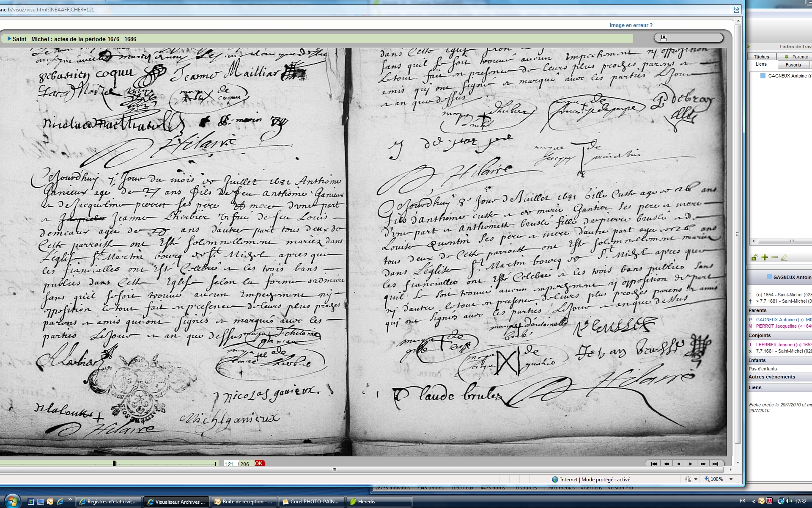
Task: Click the page position slider track
Action: [x=165, y=464]
